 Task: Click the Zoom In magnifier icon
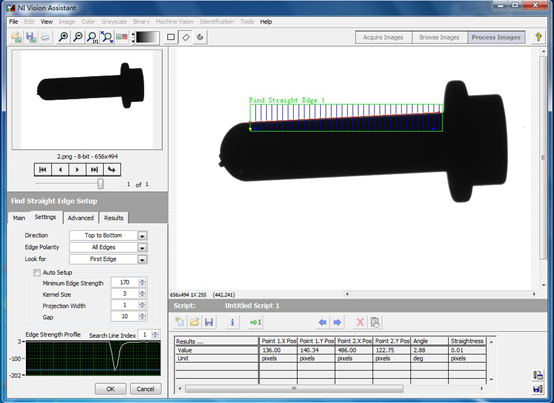[63, 37]
